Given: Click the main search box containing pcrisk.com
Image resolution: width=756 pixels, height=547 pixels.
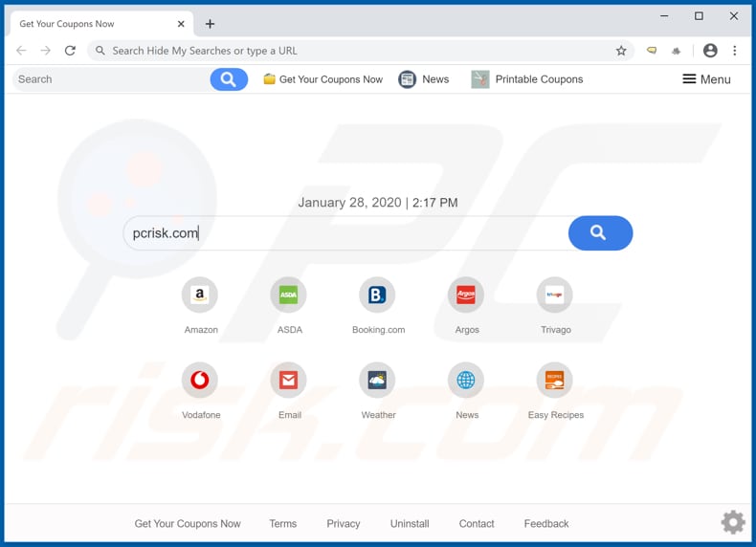Looking at the screenshot, I should click(x=346, y=232).
